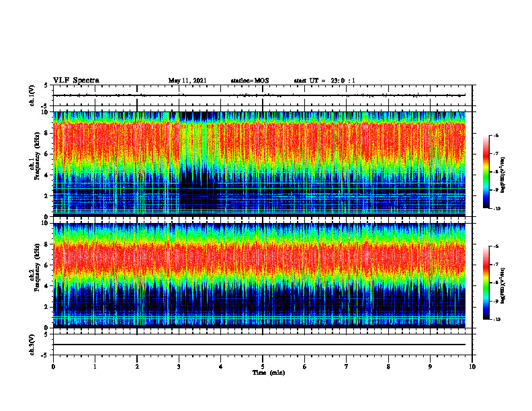
Task: Click the ch.3 flat voltage trace
Action: click(x=259, y=345)
